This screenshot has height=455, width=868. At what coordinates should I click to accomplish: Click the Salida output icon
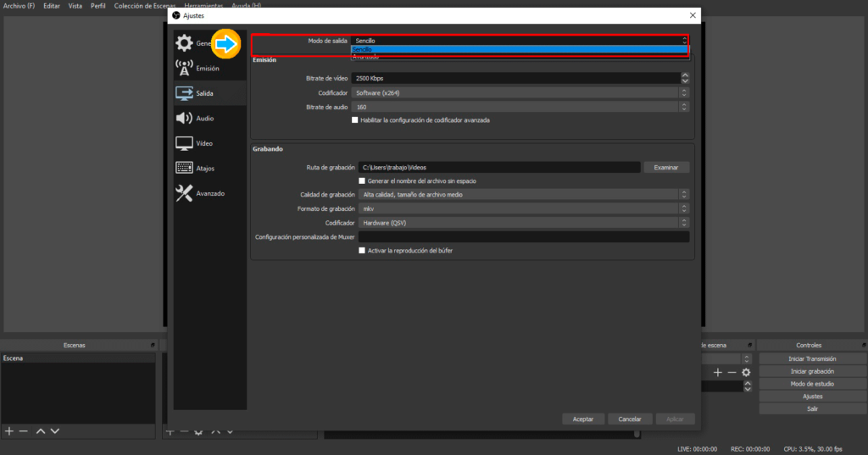[184, 93]
